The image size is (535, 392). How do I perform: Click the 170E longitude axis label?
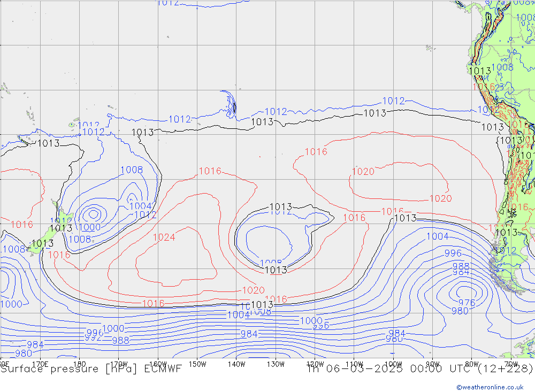click(x=40, y=364)
